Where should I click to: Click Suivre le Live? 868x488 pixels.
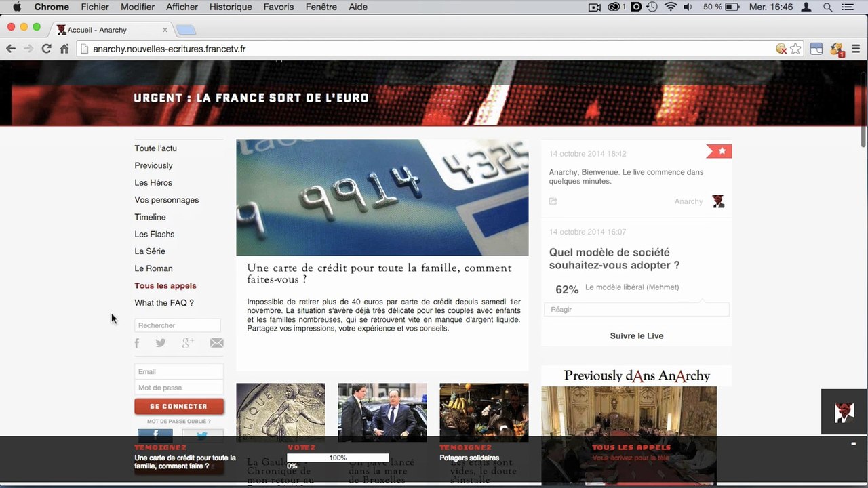point(637,336)
